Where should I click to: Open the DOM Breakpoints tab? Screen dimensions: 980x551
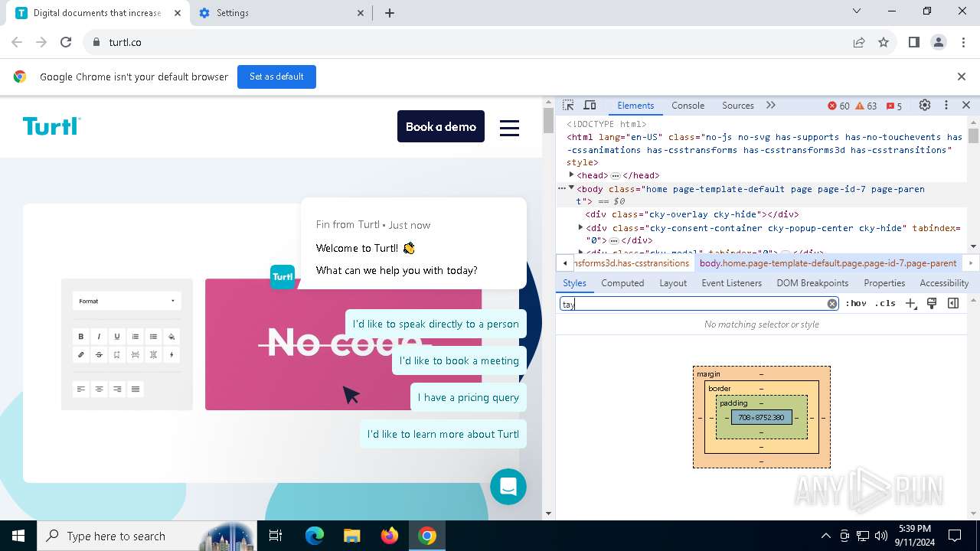click(x=812, y=283)
